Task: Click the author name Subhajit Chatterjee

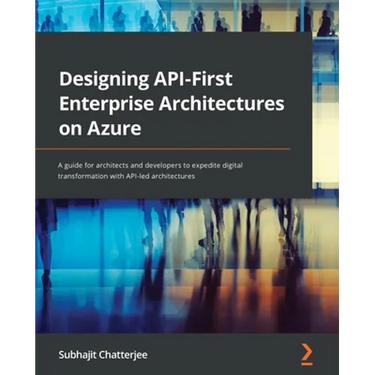Action: coord(103,355)
